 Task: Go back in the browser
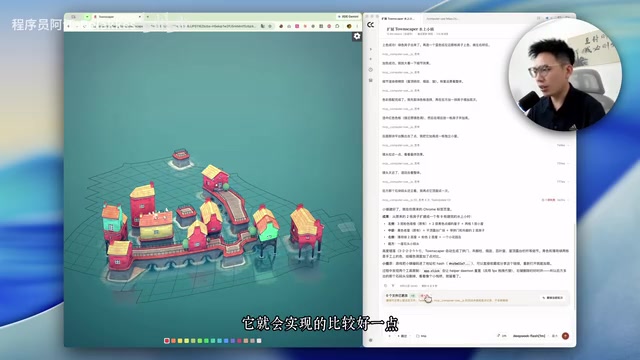coord(68,26)
